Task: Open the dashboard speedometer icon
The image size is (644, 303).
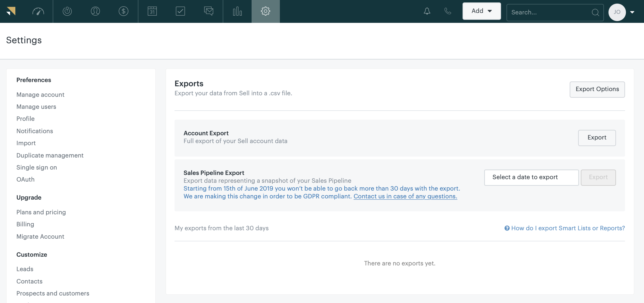Action: click(38, 11)
